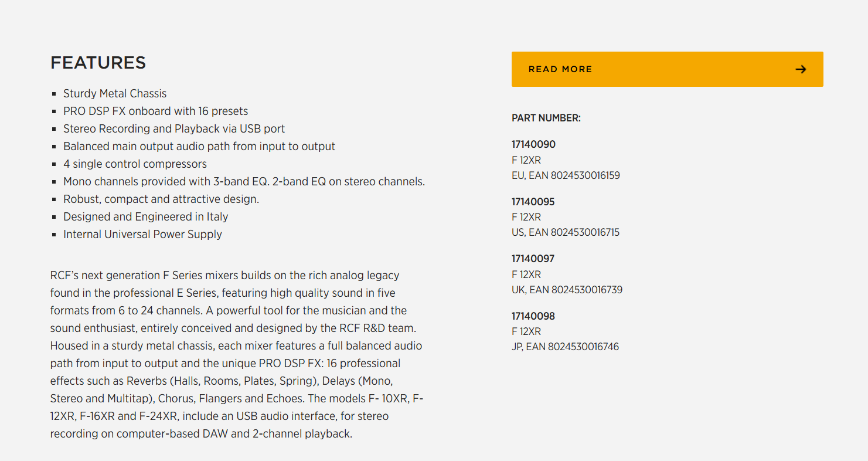Select part number 17140090
This screenshot has width=868, height=461.
click(533, 144)
